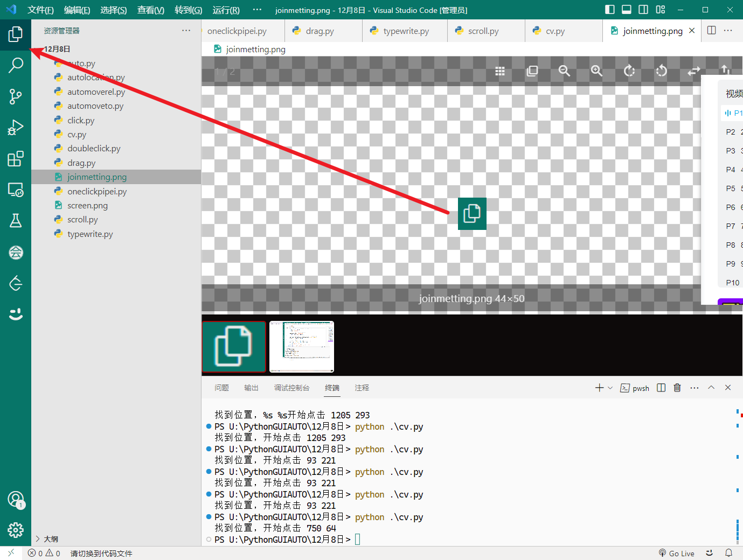Click errors and warnings count in status bar
Screen dimensions: 743x560
[x=44, y=553]
